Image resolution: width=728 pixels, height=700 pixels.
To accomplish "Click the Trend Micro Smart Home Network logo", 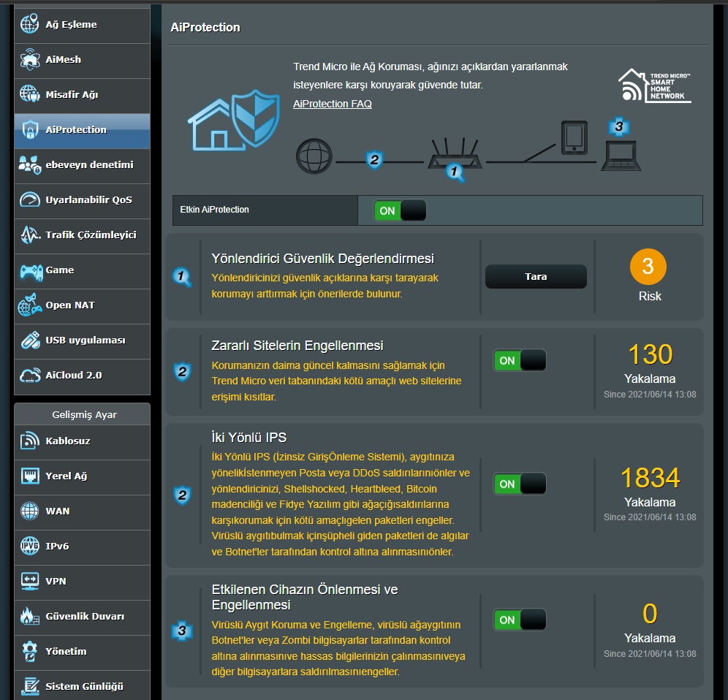I will point(655,85).
